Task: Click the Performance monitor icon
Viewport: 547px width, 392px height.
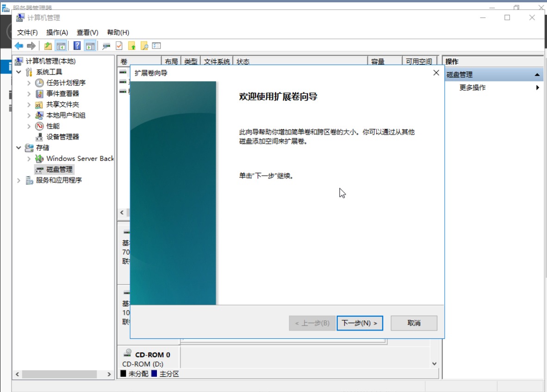Action: (x=39, y=126)
